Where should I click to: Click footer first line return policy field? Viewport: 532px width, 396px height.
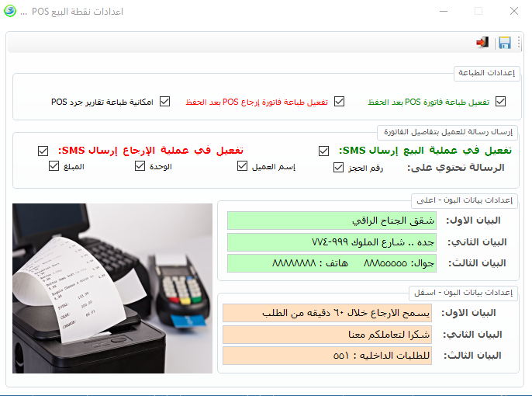pos(329,313)
